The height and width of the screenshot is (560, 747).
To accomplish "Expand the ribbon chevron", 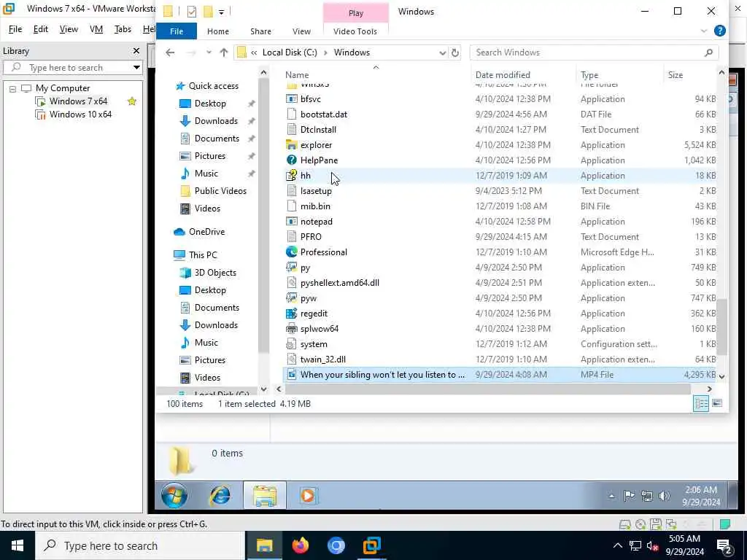I will click(x=704, y=31).
